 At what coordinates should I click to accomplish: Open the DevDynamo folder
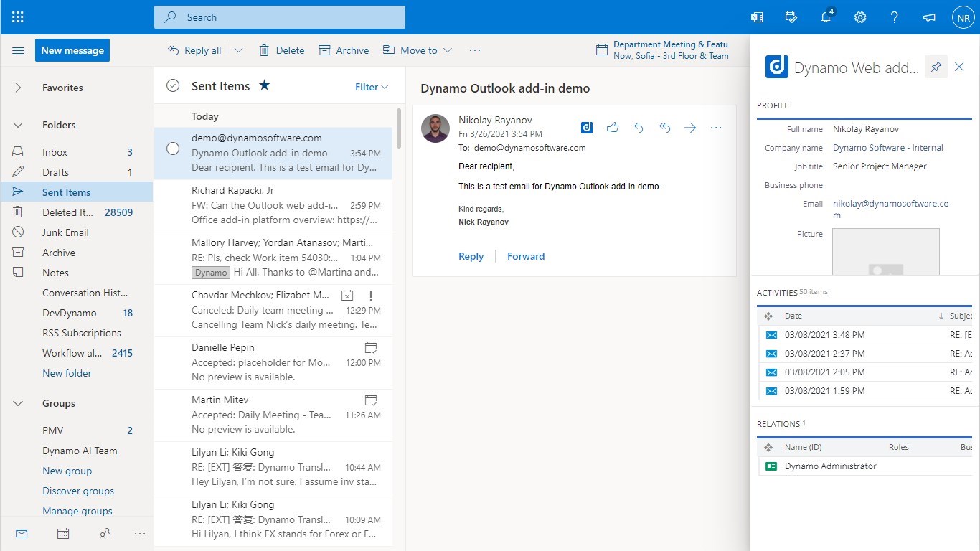coord(77,313)
